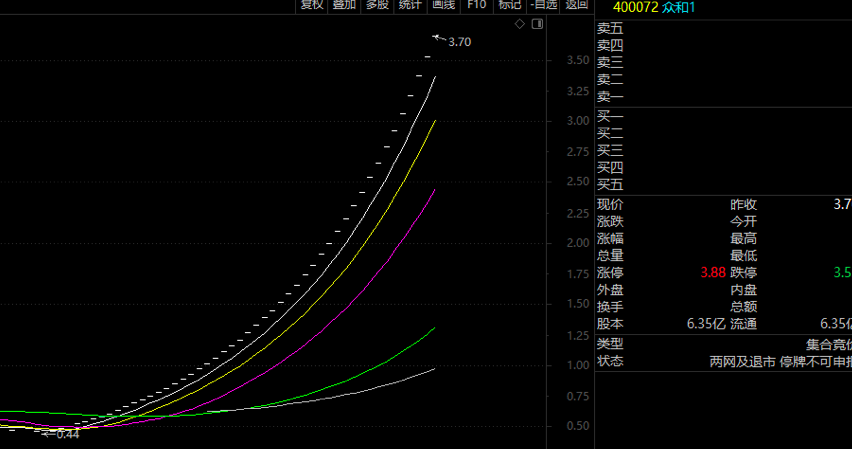
Task: Toggle the side panel layout icon
Action: pyautogui.click(x=537, y=24)
